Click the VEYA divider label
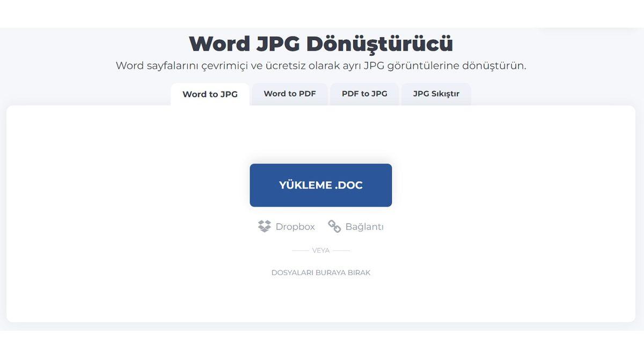The height and width of the screenshot is (362, 644). (320, 250)
